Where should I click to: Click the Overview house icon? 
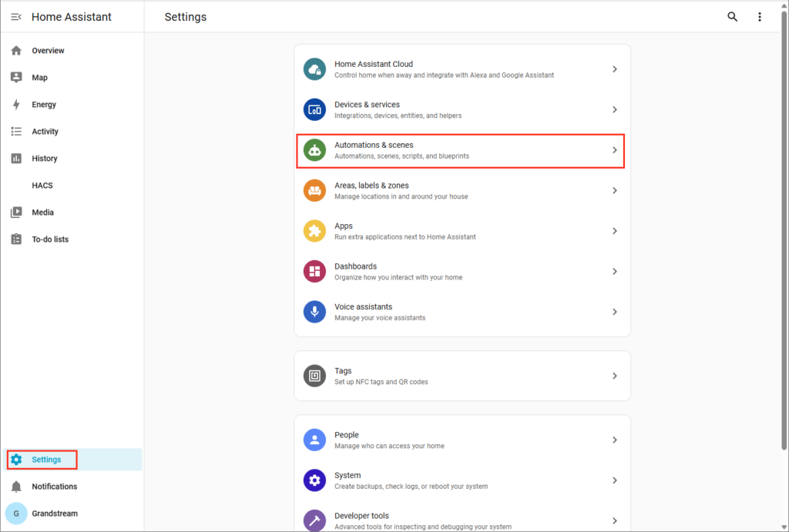click(x=16, y=50)
